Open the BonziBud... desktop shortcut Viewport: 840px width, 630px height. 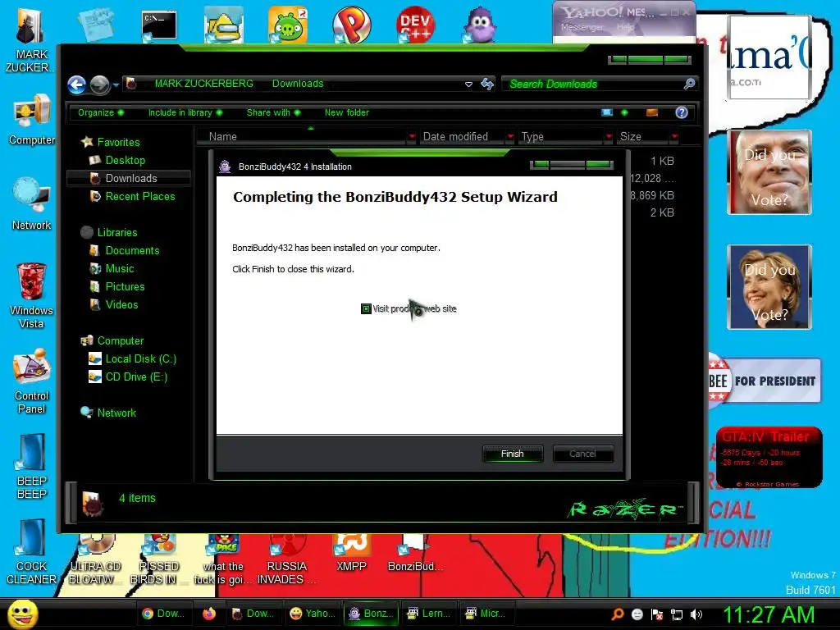[415, 554]
